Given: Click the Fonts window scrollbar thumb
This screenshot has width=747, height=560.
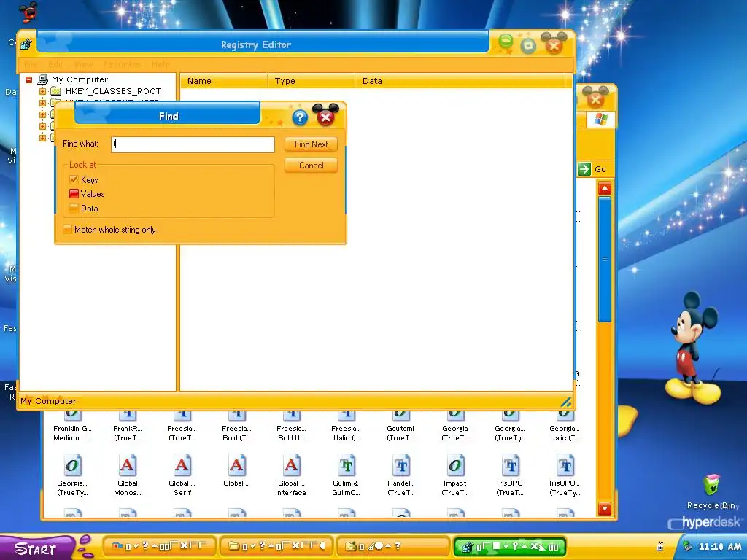Looking at the screenshot, I should tap(605, 260).
